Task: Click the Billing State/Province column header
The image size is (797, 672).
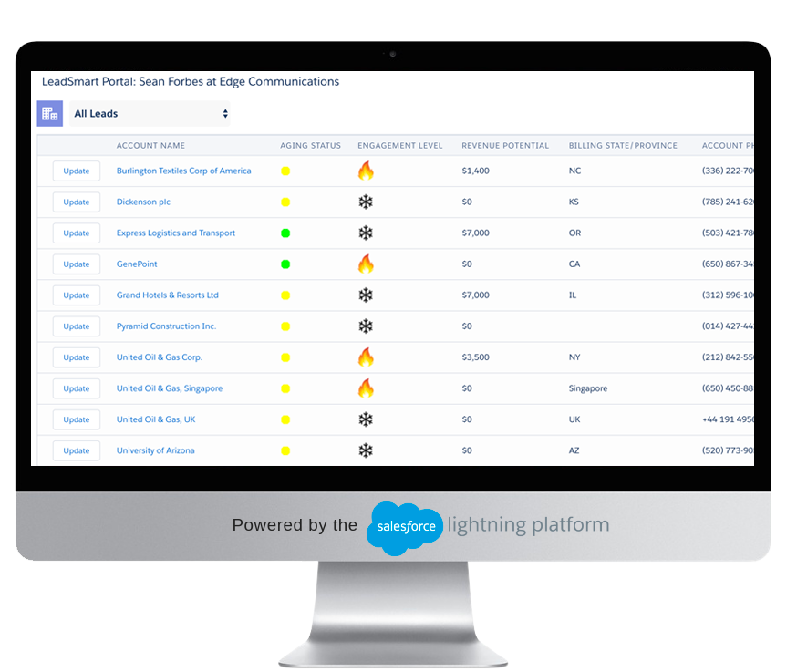Action: click(623, 145)
